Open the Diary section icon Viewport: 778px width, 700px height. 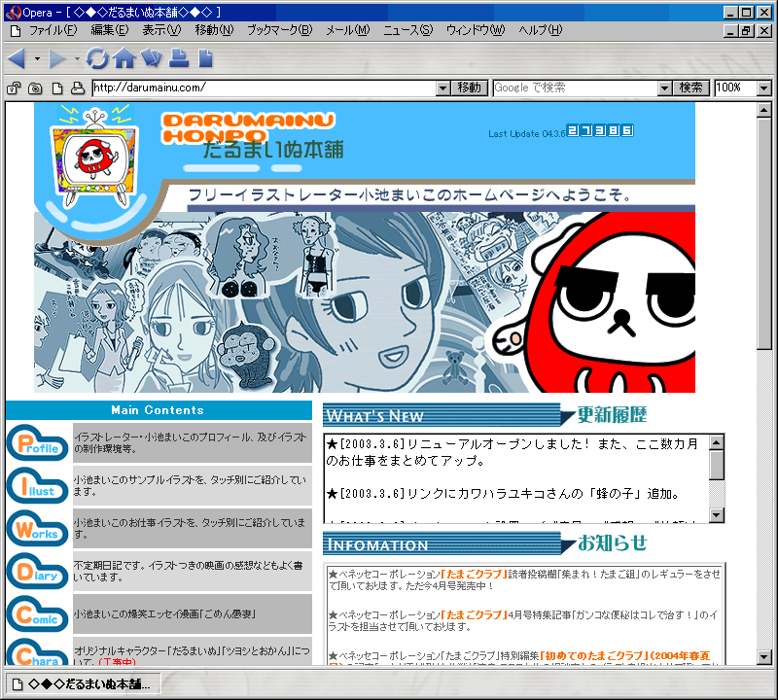click(38, 571)
